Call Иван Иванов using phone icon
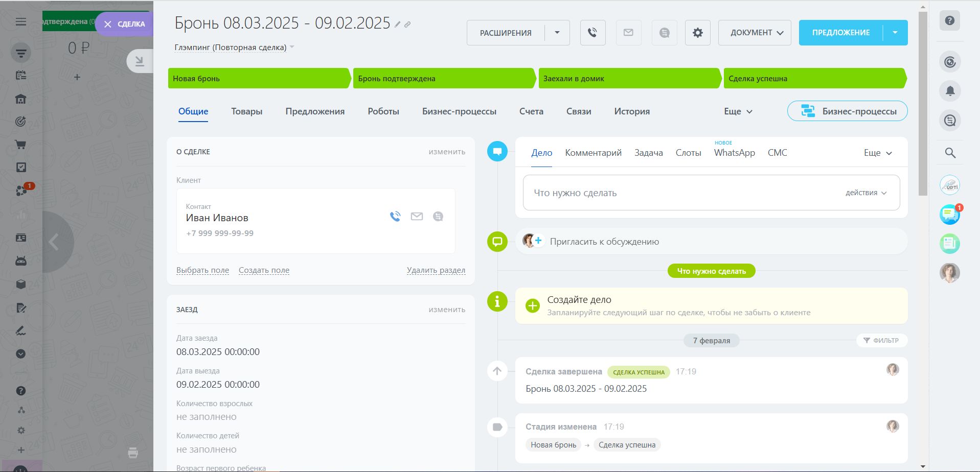The image size is (980, 472). (395, 217)
